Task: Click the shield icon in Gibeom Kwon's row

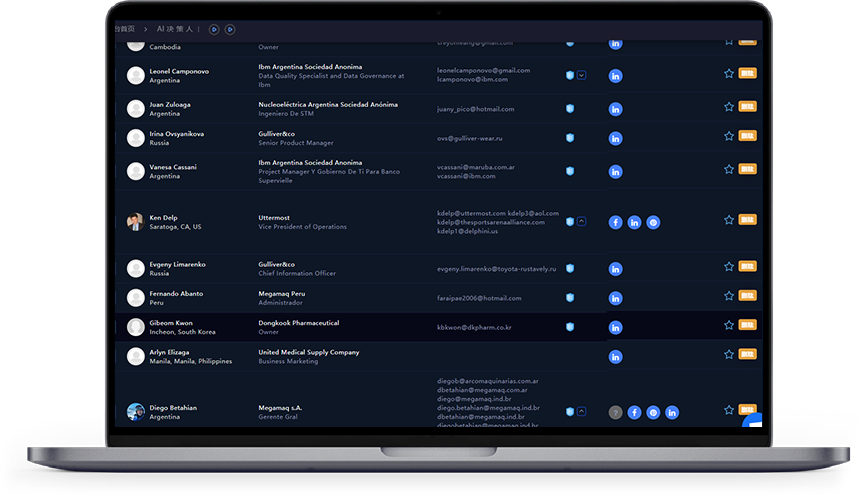Action: (x=570, y=327)
